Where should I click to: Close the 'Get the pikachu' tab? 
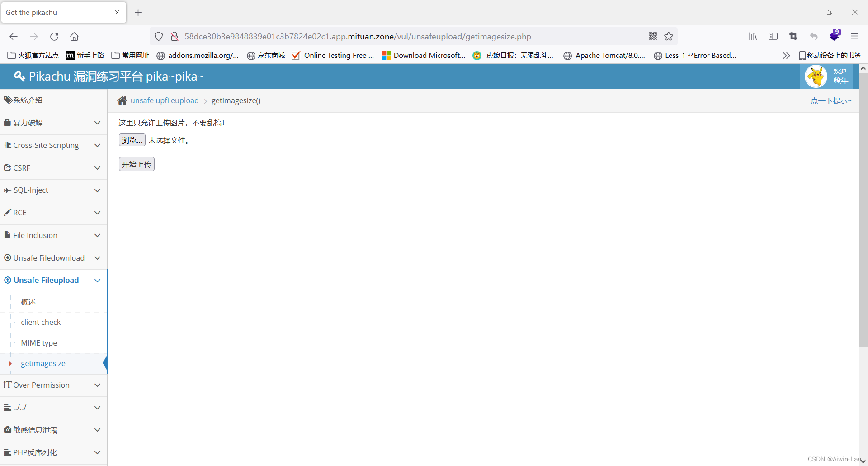117,13
